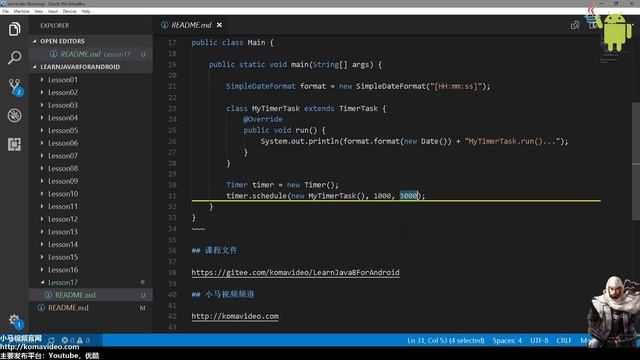640x360 pixels.
Task: Expand the Lesson04 folder
Action: coord(91,118)
